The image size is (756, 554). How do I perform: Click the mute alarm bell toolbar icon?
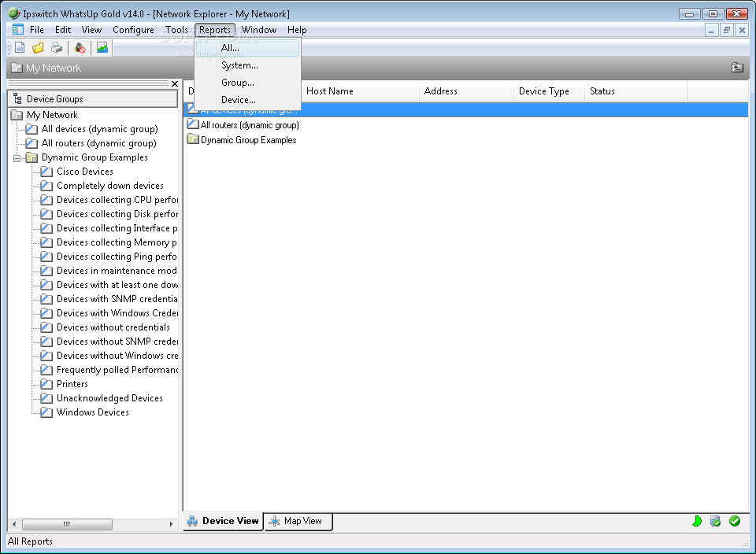(80, 48)
